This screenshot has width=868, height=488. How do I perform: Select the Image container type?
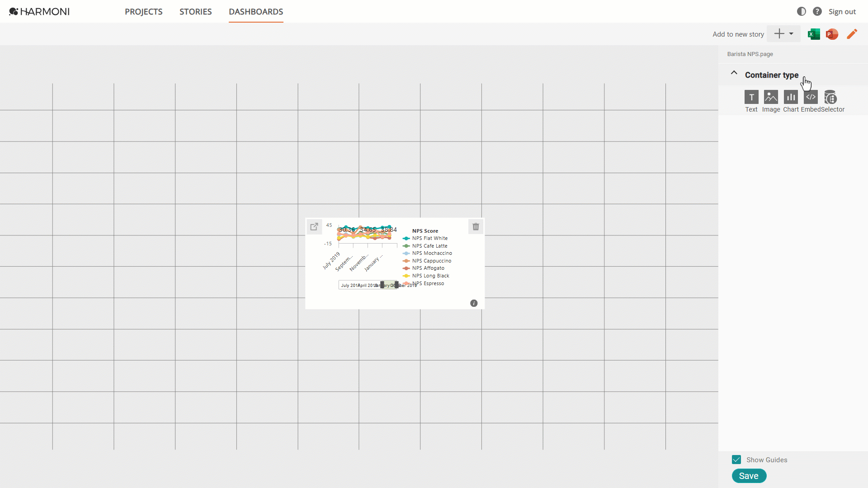pos(771,102)
